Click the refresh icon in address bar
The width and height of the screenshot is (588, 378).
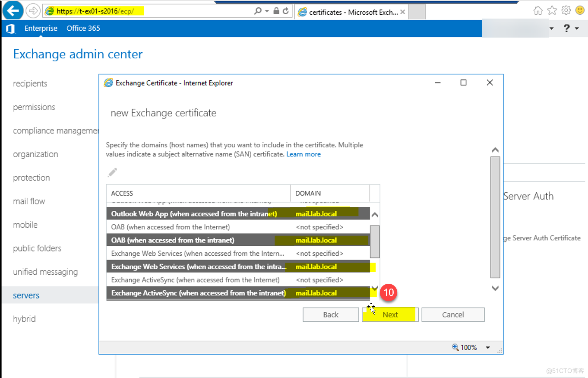point(286,11)
